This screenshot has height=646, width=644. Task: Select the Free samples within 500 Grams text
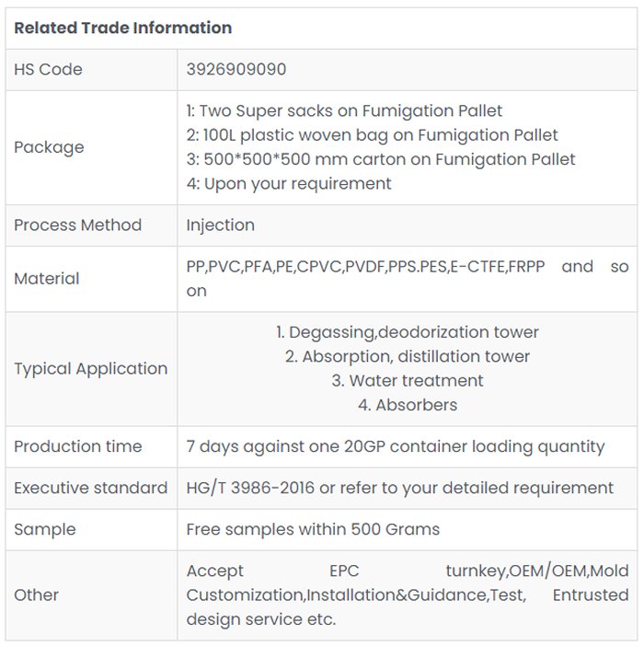[x=313, y=529]
